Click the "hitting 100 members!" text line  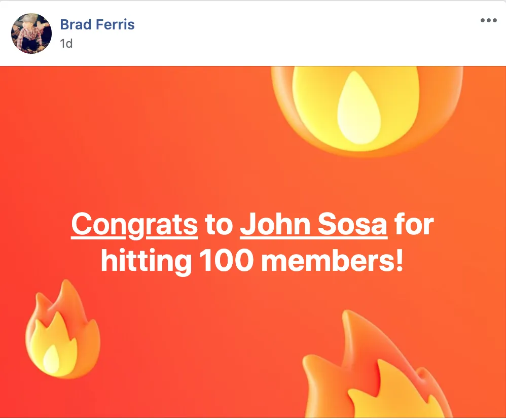point(252,262)
